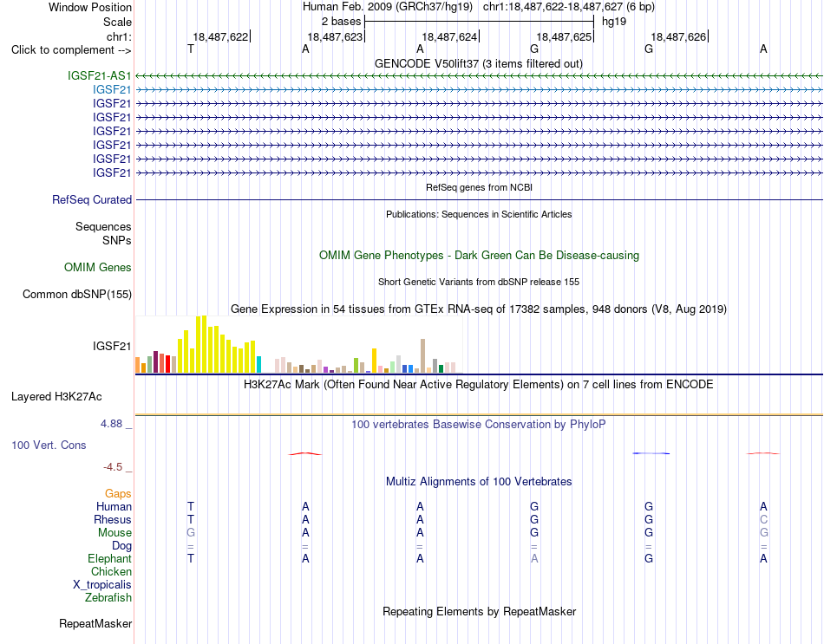Screen dimensions: 824x644
Task: Click the Human alignment row label
Action: pos(114,506)
